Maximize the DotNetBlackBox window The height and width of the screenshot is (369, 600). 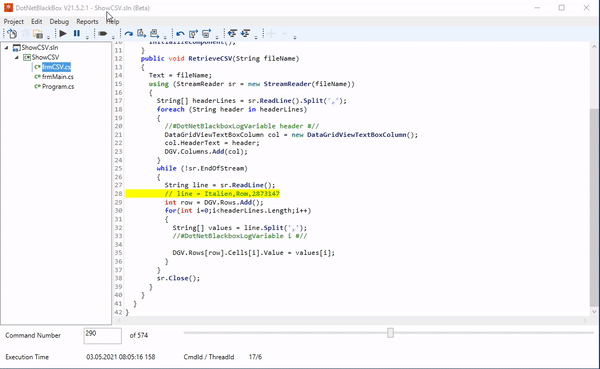561,8
